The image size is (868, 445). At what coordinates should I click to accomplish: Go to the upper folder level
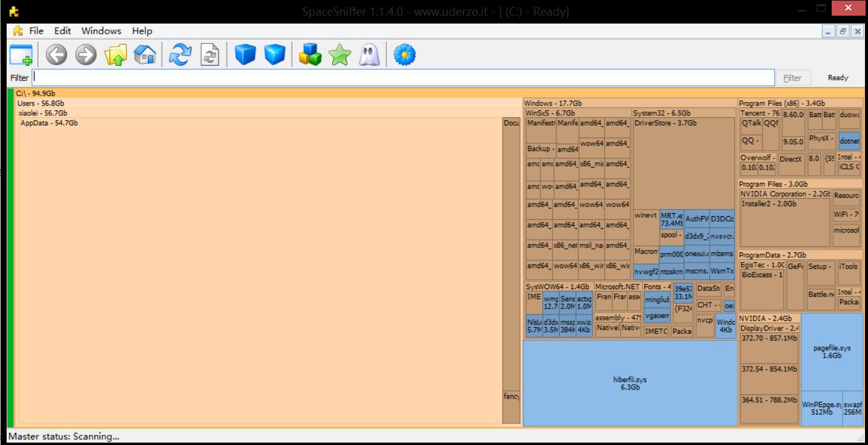coord(115,55)
